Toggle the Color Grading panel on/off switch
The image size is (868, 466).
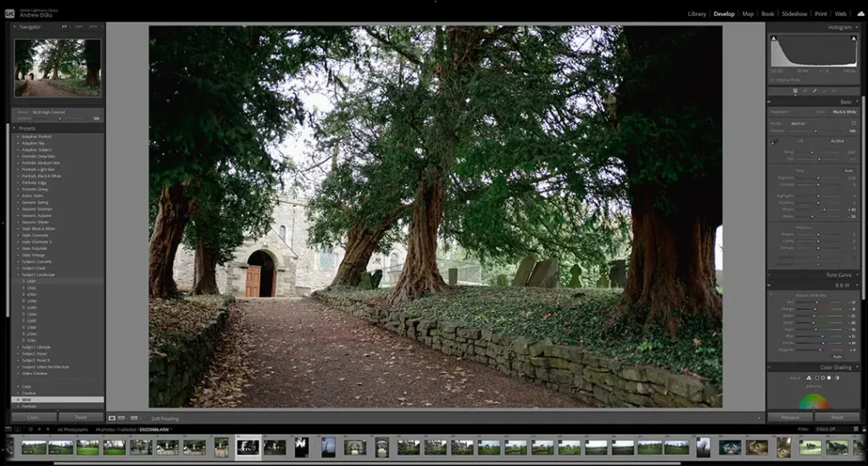(770, 368)
